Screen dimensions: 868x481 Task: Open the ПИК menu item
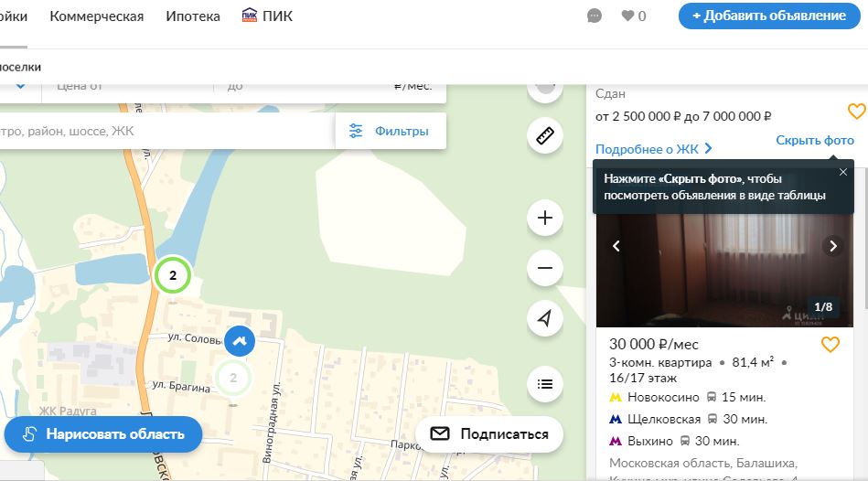(x=267, y=16)
